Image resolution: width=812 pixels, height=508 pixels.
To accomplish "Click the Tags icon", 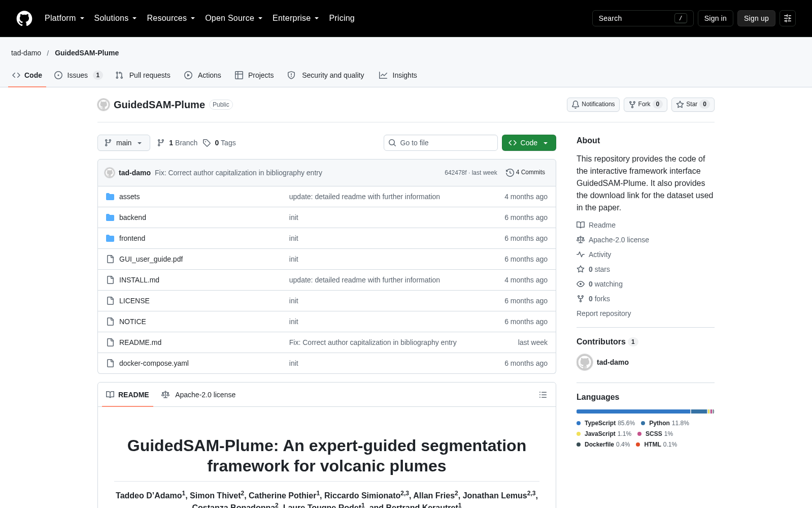I will pos(207,143).
